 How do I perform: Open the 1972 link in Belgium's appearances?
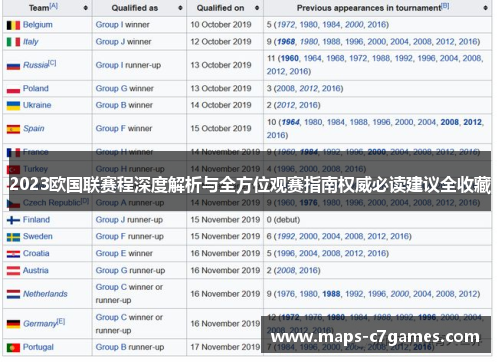(286, 25)
